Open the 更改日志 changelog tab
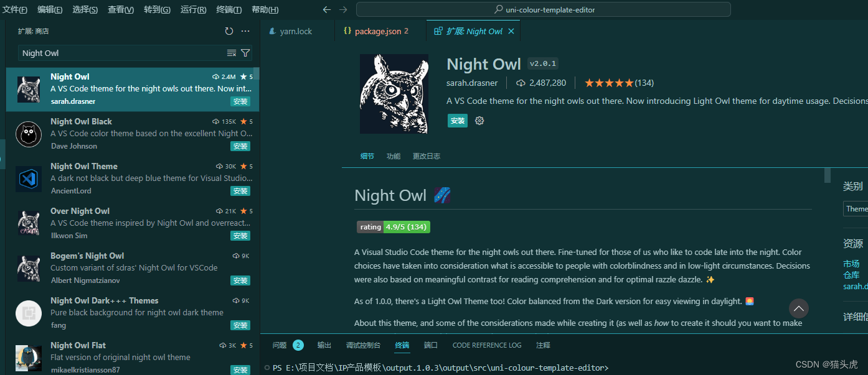868x375 pixels. (427, 156)
